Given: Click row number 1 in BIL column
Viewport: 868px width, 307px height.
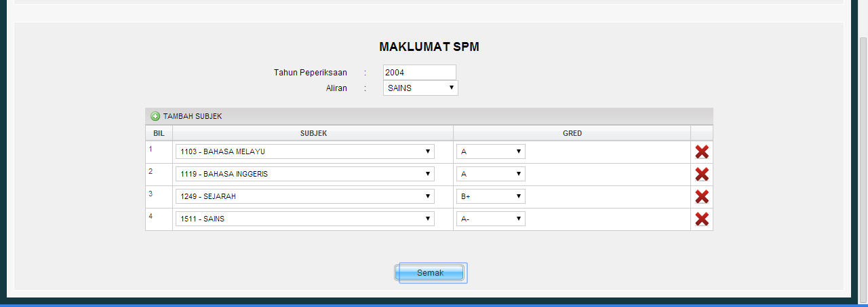Looking at the screenshot, I should tap(151, 148).
